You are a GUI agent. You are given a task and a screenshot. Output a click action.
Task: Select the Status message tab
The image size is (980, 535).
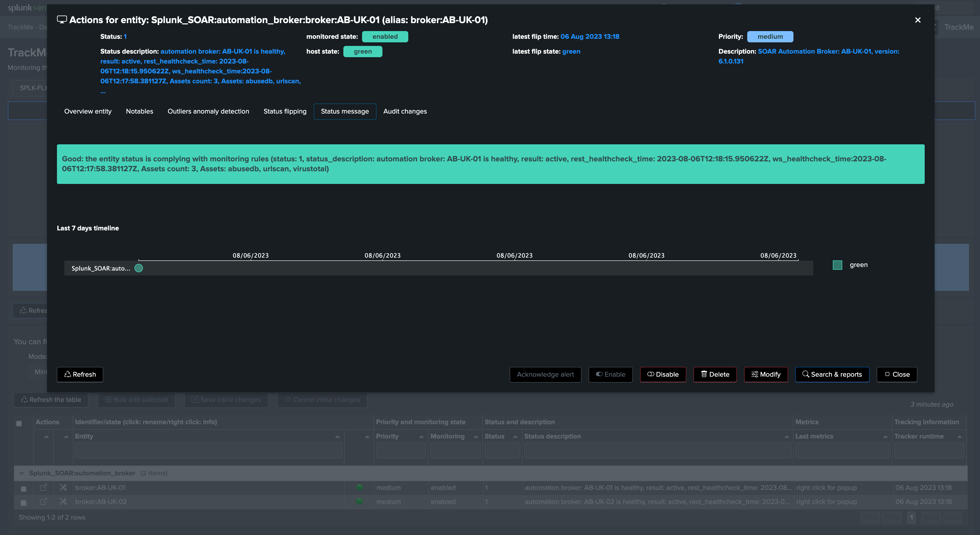(x=345, y=111)
